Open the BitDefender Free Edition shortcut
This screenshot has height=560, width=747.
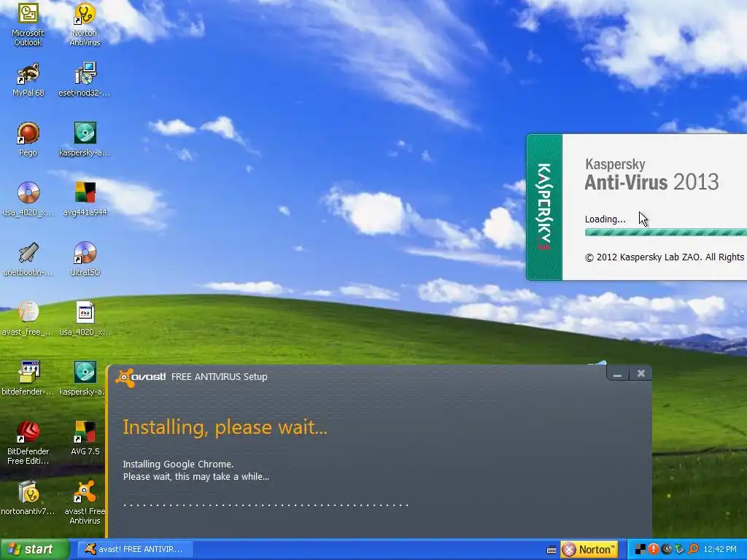click(28, 443)
